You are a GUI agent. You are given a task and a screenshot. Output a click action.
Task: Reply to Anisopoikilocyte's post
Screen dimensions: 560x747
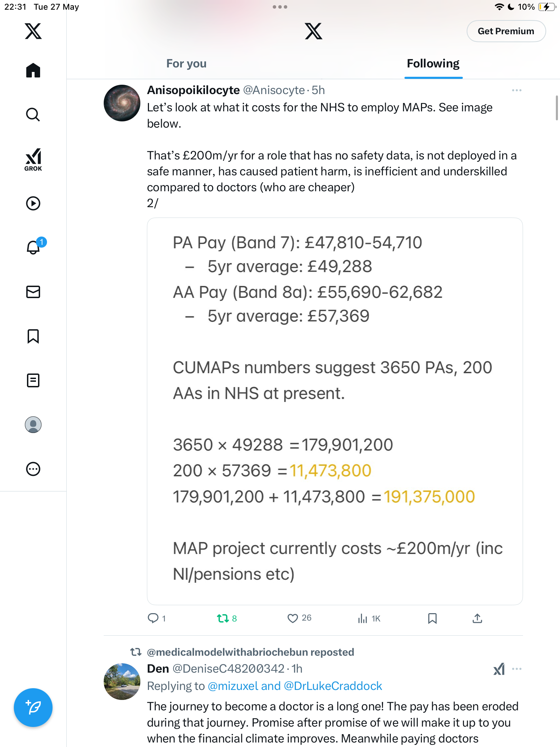[157, 618]
